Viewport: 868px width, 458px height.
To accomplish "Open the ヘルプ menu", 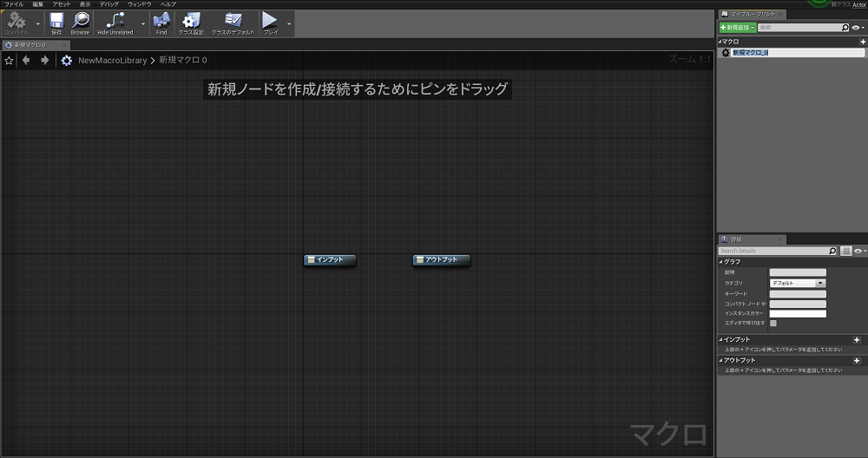I will pos(168,3).
